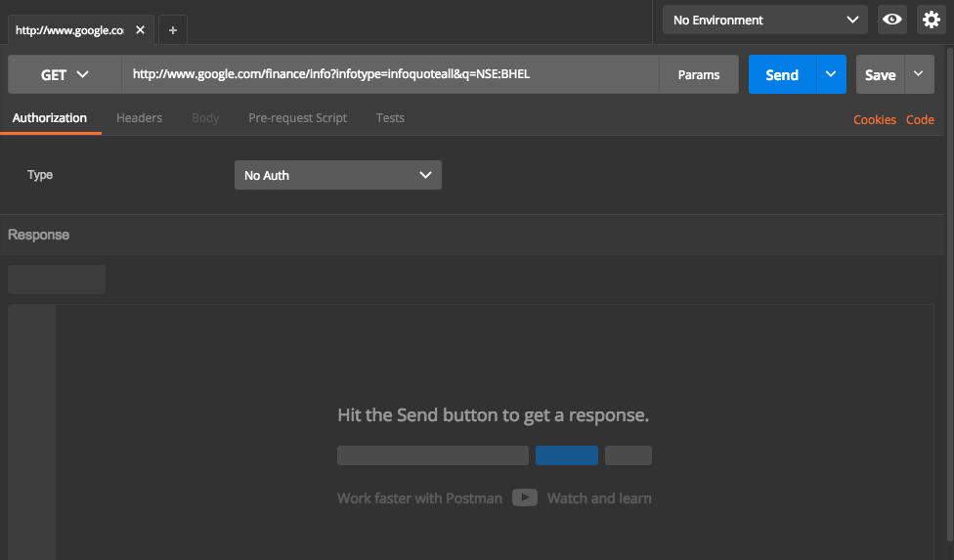Switch to the Headers tab
Viewport: 954px width, 560px height.
click(x=140, y=118)
